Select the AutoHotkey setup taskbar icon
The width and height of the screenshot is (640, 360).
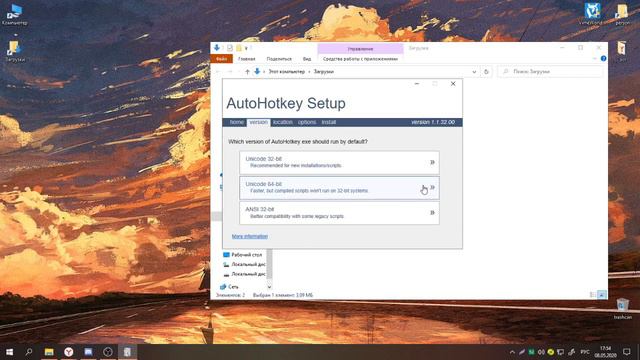[127, 351]
